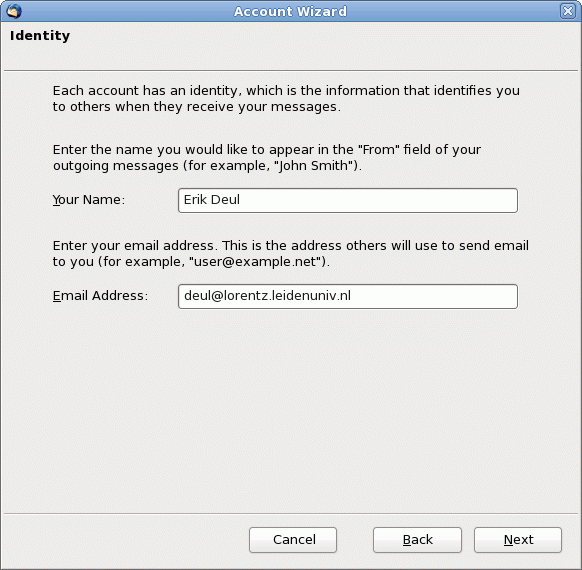Place cursor in the "Erik Deul" text
The image size is (582, 570).
(x=212, y=200)
